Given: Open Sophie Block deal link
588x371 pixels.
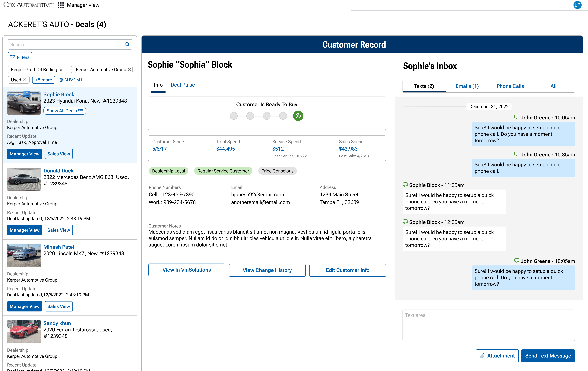Looking at the screenshot, I should (x=59, y=94).
